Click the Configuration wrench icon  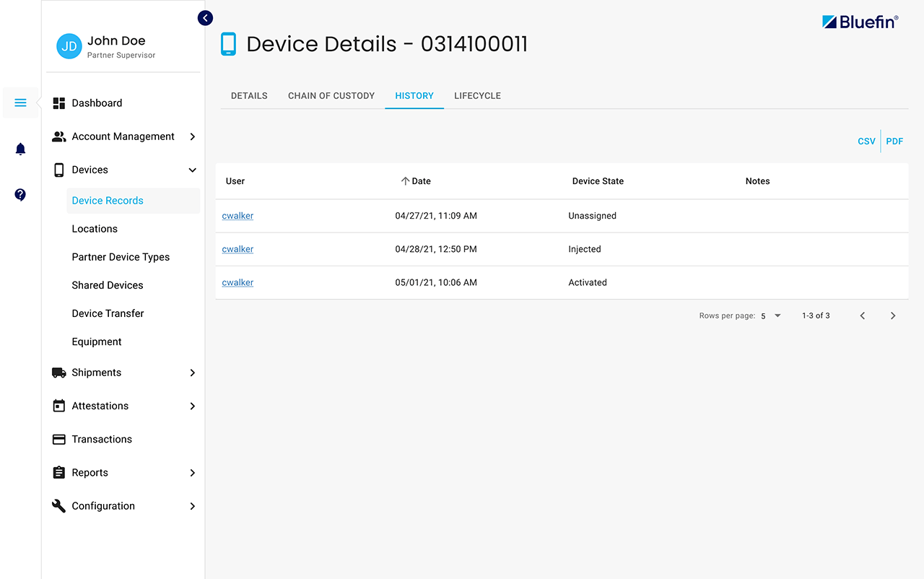pos(59,506)
